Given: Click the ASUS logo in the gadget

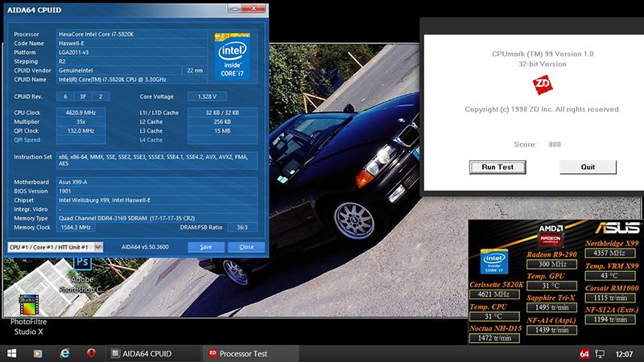Looking at the screenshot, I should [x=617, y=228].
